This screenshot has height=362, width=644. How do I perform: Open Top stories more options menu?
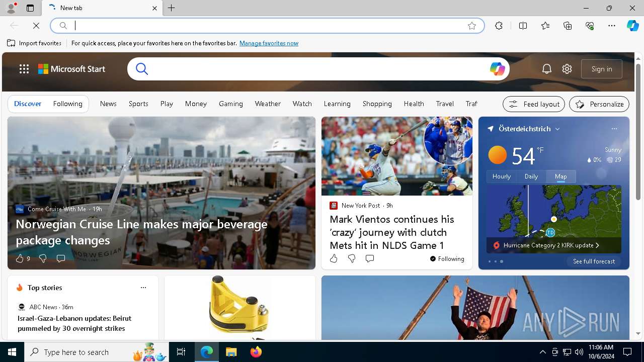143,288
